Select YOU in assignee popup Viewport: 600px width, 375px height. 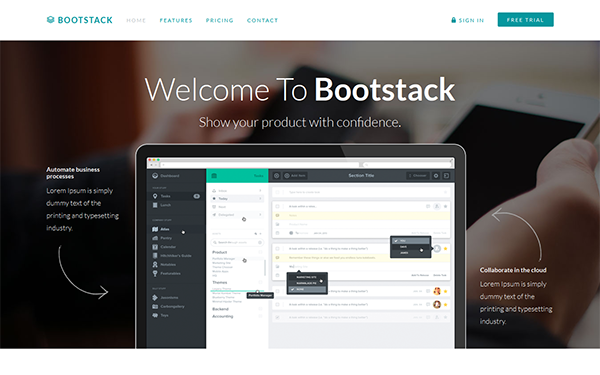pyautogui.click(x=411, y=241)
